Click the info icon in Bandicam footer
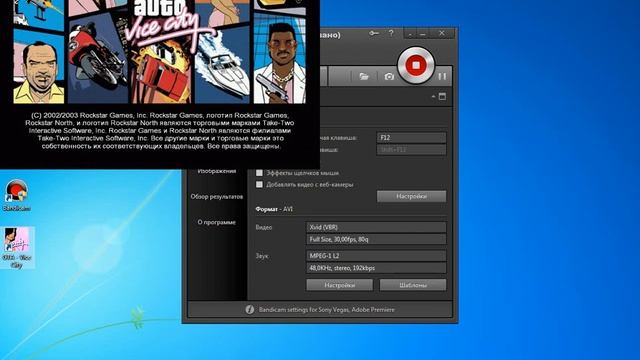The image size is (640, 360). (x=250, y=310)
